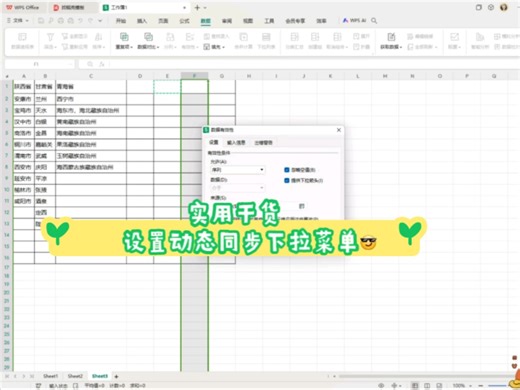Switch to 出错警告 tab in dialog
The image size is (520, 390).
pos(263,143)
